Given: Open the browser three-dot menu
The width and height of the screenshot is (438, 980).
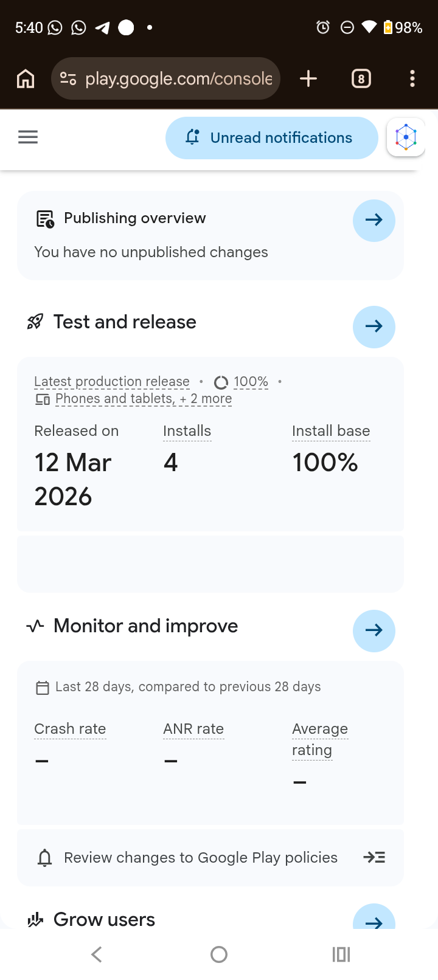Looking at the screenshot, I should coord(412,78).
